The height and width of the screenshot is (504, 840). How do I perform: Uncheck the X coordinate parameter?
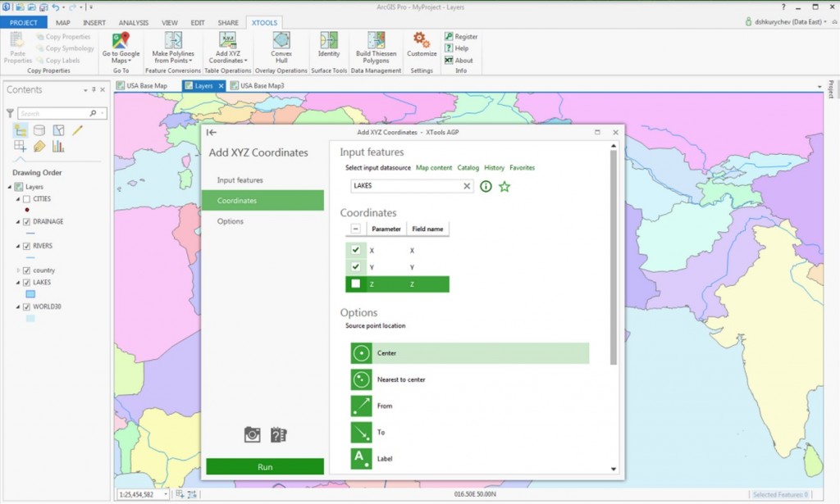[x=355, y=250]
